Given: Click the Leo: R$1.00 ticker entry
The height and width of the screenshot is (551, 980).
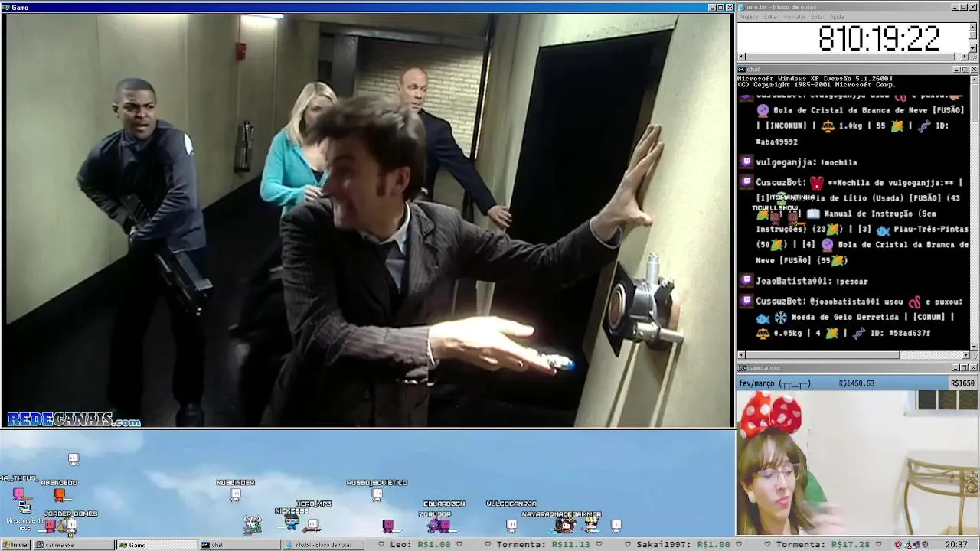Looking at the screenshot, I should coord(420,545).
